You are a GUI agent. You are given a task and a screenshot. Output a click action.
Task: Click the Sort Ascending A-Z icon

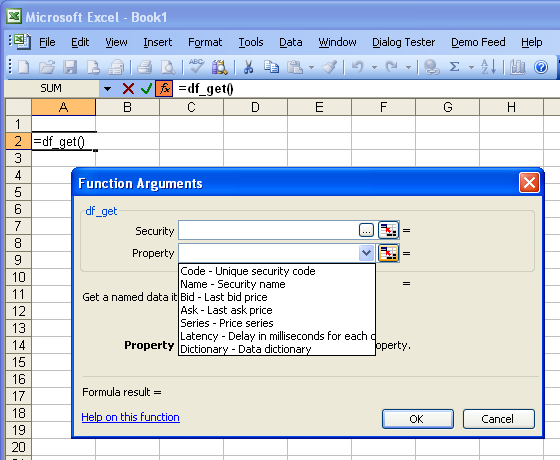pyautogui.click(x=488, y=67)
